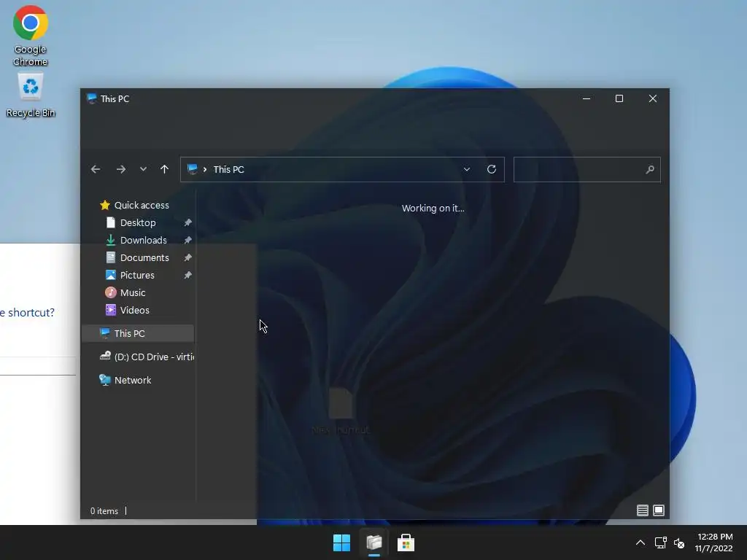The height and width of the screenshot is (560, 747).
Task: Open Google Chrome desktop shortcut
Action: 30,36
